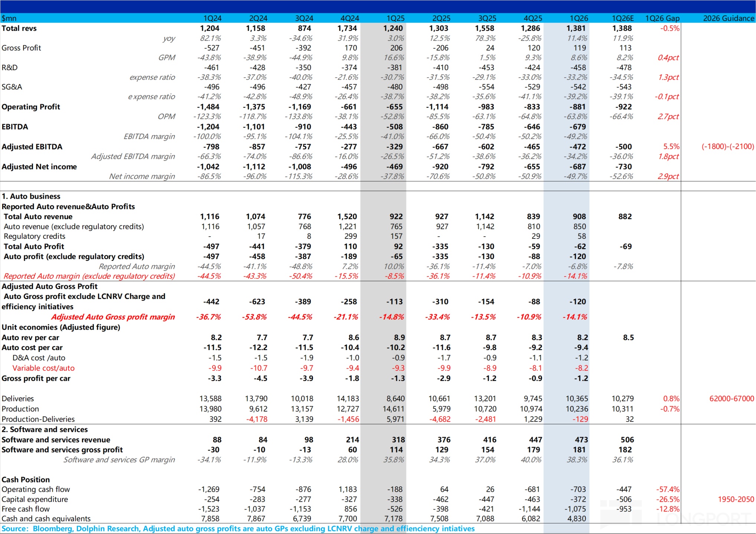The height and width of the screenshot is (534, 756).
Task: Click the 3Q25 column header
Action: tap(487, 18)
